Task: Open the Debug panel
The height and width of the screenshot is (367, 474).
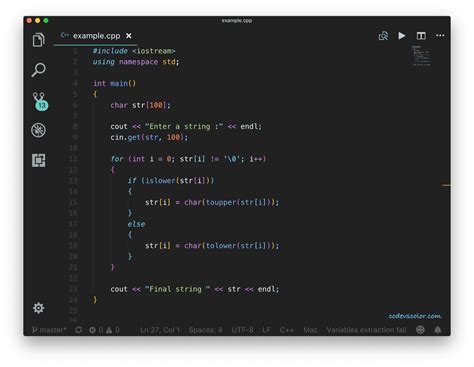Action: point(38,130)
